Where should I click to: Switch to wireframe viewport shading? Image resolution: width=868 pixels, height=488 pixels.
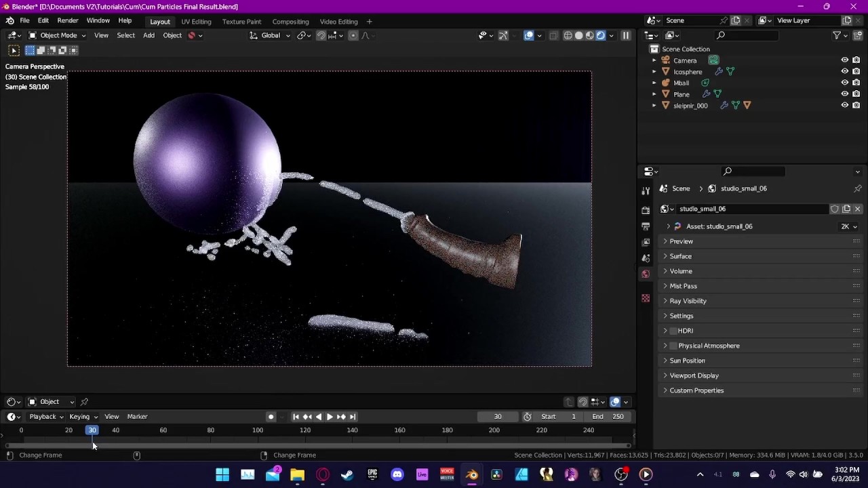pos(568,35)
